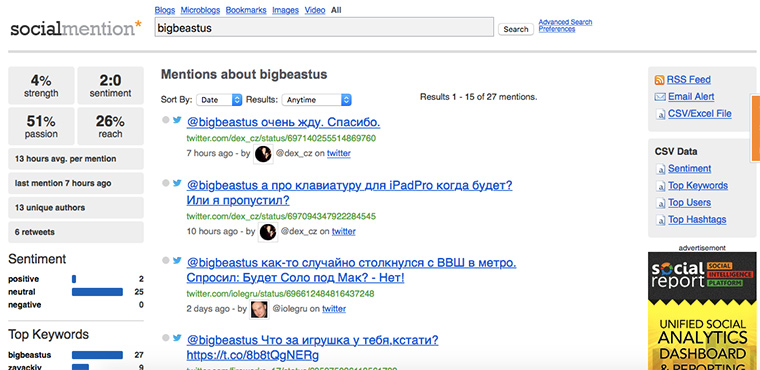Viewport: 760px width, 370px height.
Task: Click '13 unique authors' text
Action: point(50,208)
